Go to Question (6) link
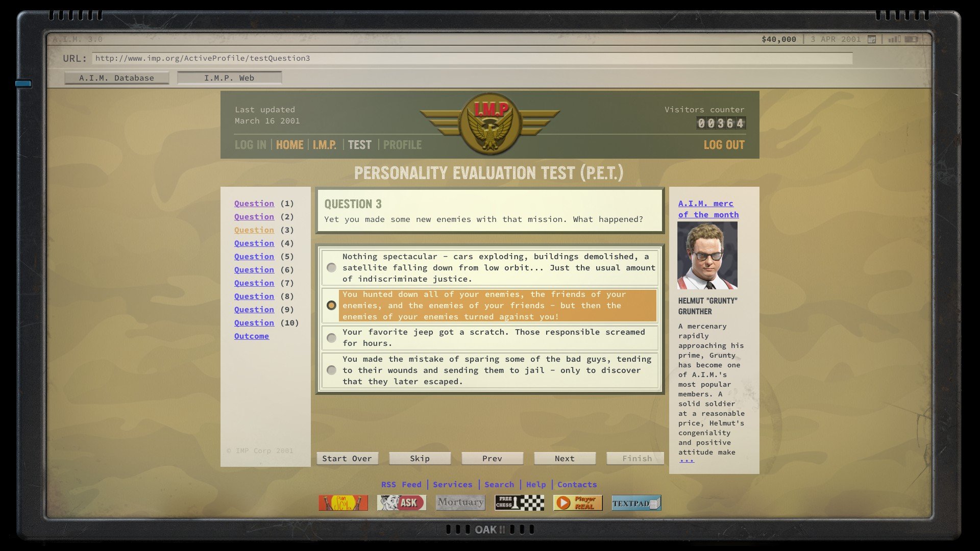Screen dimensions: 980x551 pos(254,270)
